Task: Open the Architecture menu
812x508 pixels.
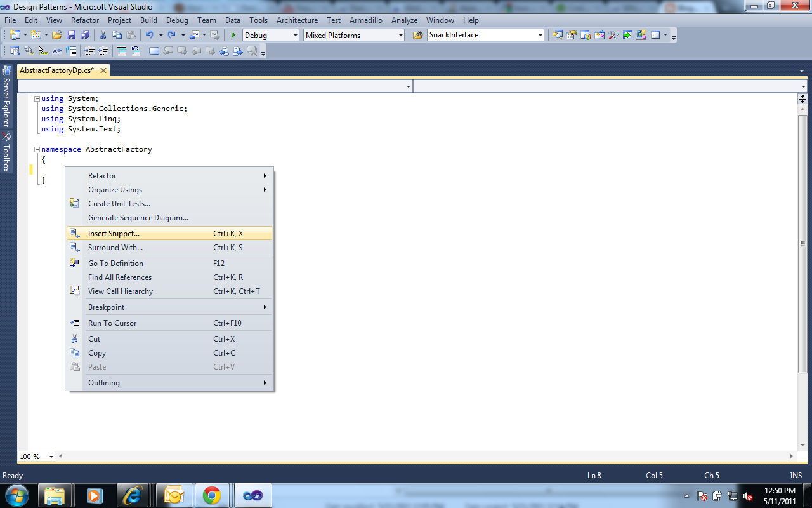Action: pos(297,20)
